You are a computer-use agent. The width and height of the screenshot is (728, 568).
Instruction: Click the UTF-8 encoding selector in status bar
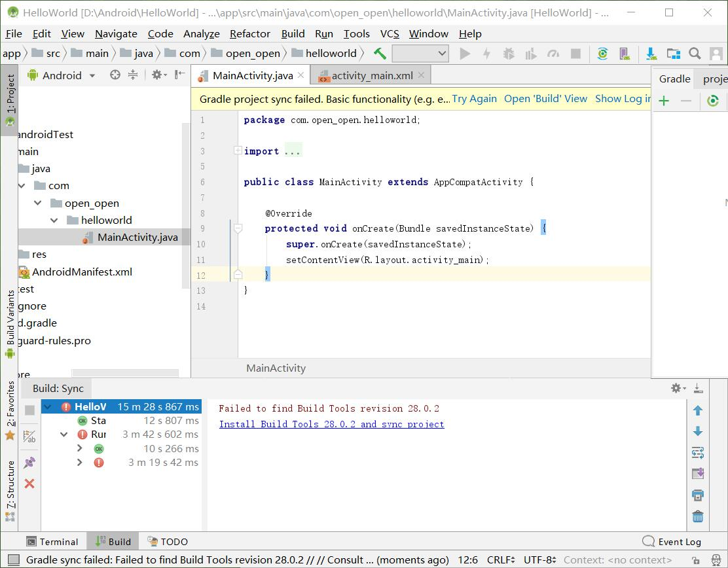(539, 560)
